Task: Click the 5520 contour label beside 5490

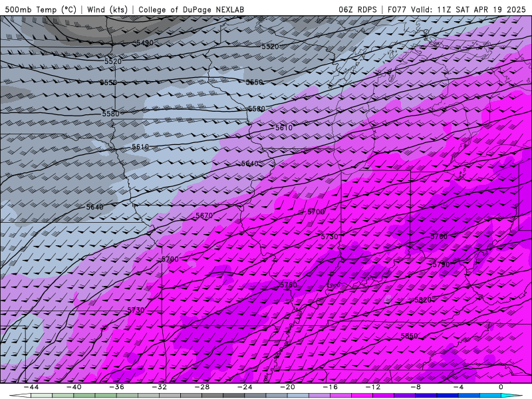Action: (x=113, y=61)
